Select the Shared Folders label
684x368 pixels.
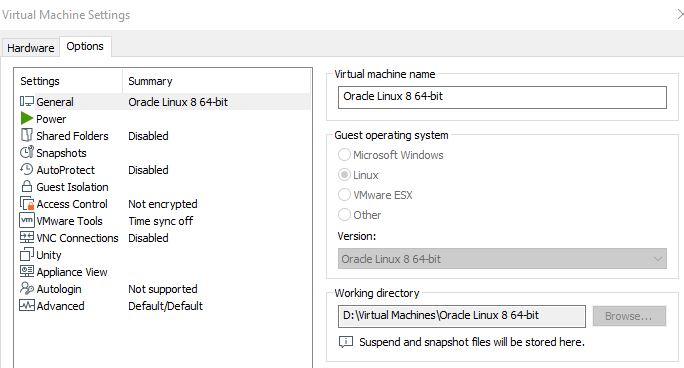coord(72,136)
